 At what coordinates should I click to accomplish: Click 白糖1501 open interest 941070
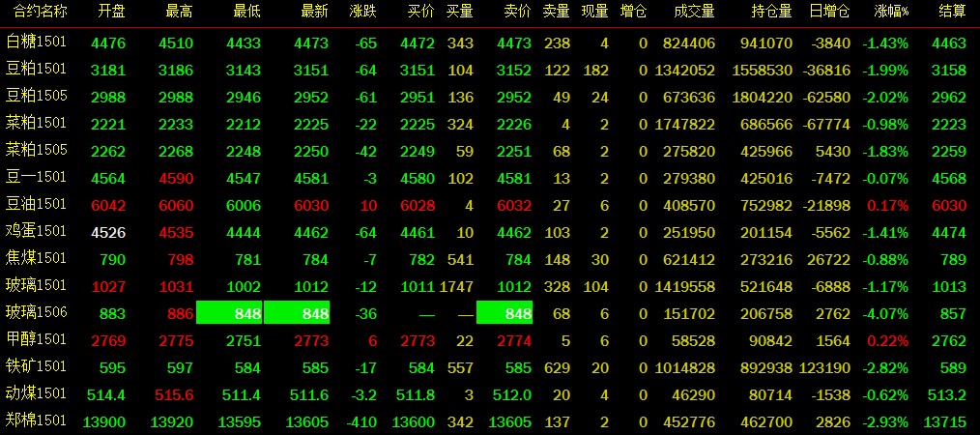point(766,43)
